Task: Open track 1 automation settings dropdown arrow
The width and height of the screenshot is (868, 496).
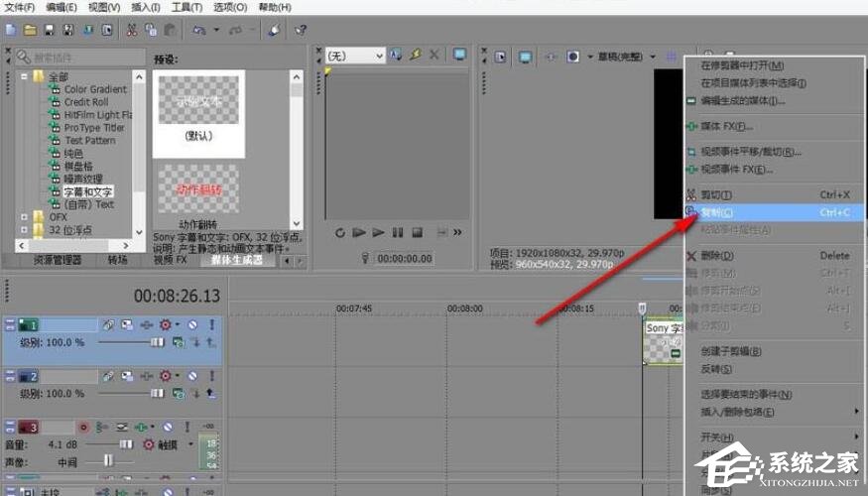Action: 178,325
